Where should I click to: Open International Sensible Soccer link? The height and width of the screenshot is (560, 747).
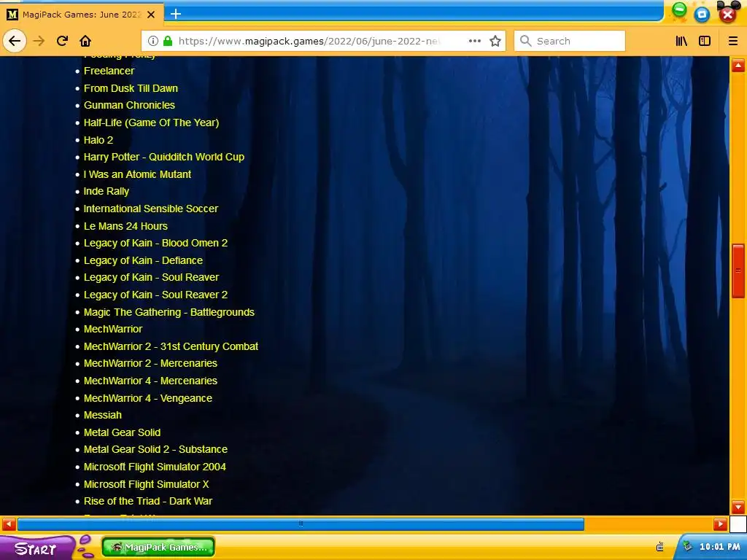click(x=151, y=209)
